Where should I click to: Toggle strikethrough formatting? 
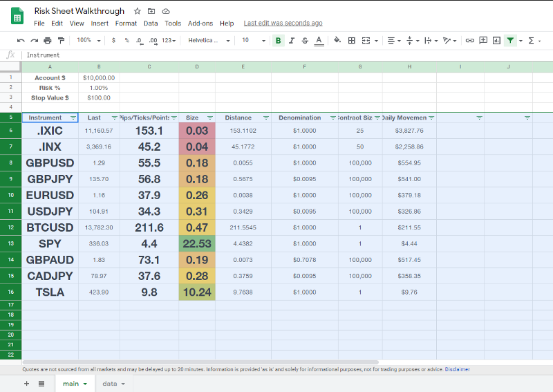tap(305, 41)
